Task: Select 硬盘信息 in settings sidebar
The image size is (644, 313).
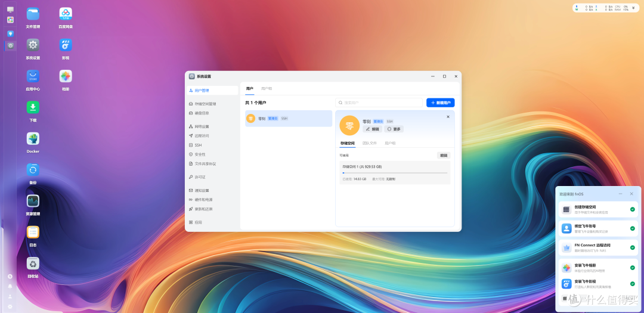Action: (212, 113)
